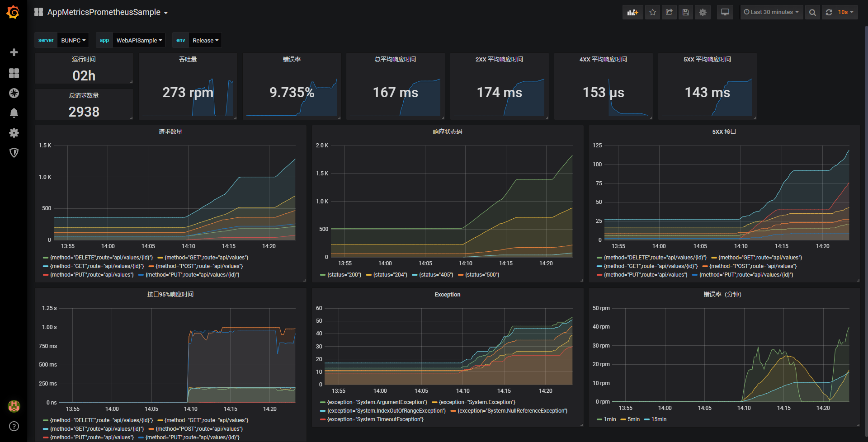This screenshot has width=868, height=442.
Task: Open dashboard settings gear
Action: tap(703, 12)
